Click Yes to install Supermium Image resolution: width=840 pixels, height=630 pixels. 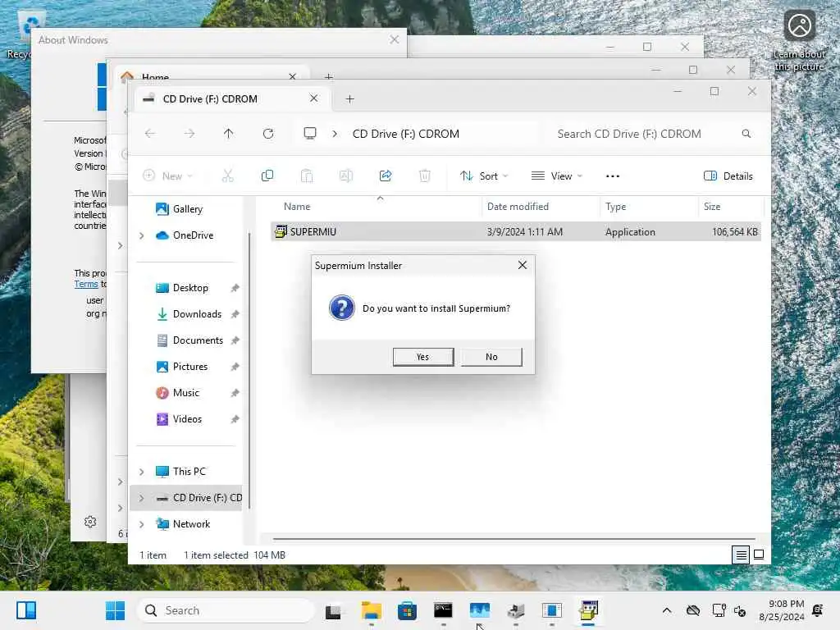coord(422,357)
